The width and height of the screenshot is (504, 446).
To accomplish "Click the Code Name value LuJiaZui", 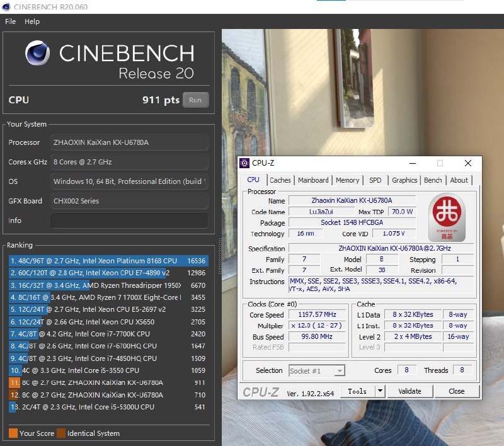I will (321, 212).
